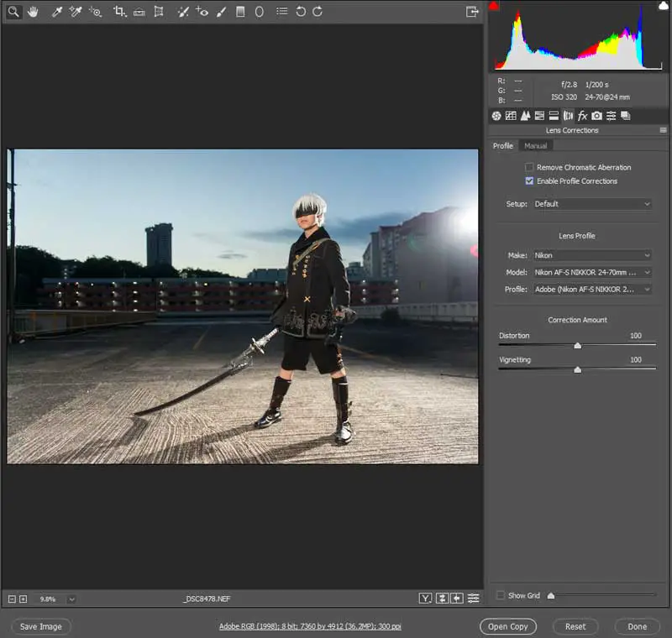Select the Targeted Adjustment tool
The height and width of the screenshot is (638, 672).
click(95, 12)
